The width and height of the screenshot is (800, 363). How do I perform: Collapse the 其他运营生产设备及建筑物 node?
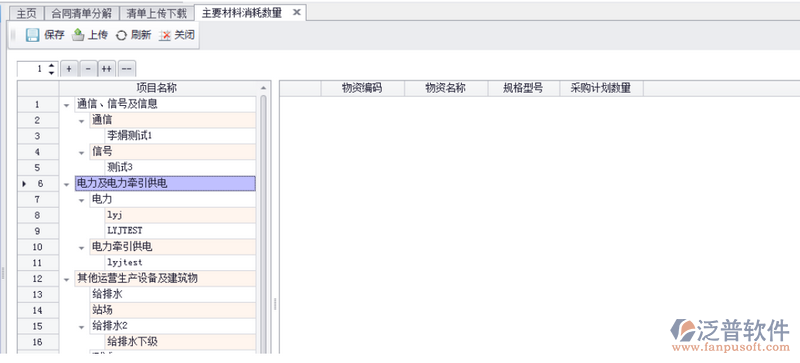click(66, 279)
